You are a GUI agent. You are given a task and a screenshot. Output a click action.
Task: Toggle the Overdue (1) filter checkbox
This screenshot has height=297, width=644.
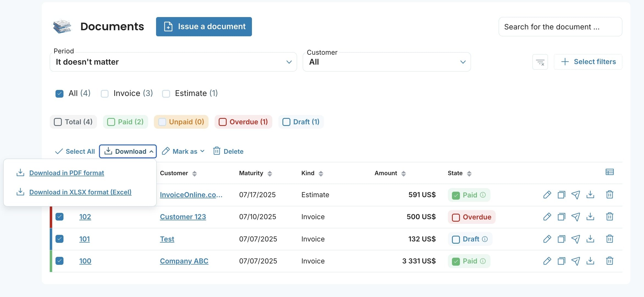[223, 122]
